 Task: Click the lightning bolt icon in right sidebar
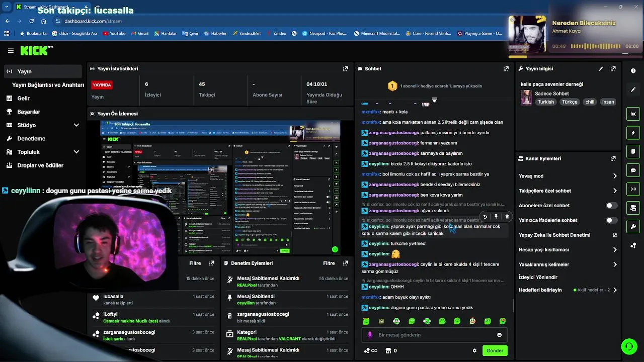point(633,133)
